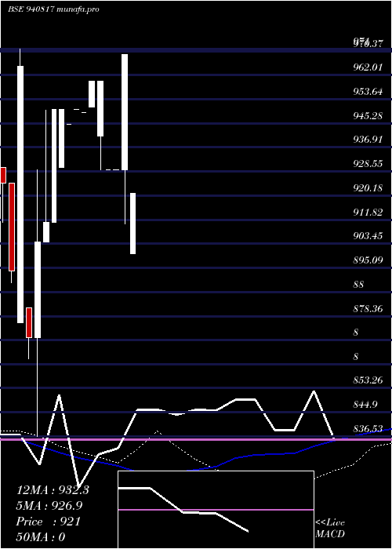This screenshot has height=549, width=392.
Task: Click the last white candlestick near 920 level
Action: click(133, 224)
